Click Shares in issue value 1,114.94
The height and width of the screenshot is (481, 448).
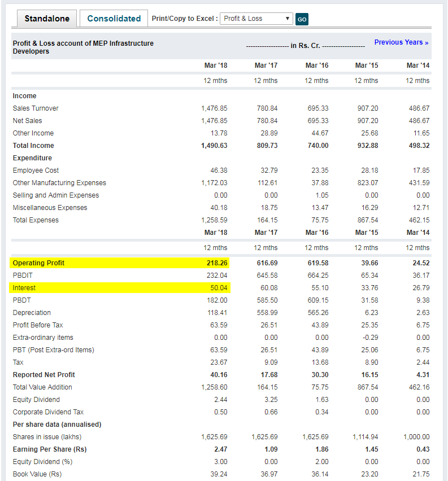click(x=366, y=437)
